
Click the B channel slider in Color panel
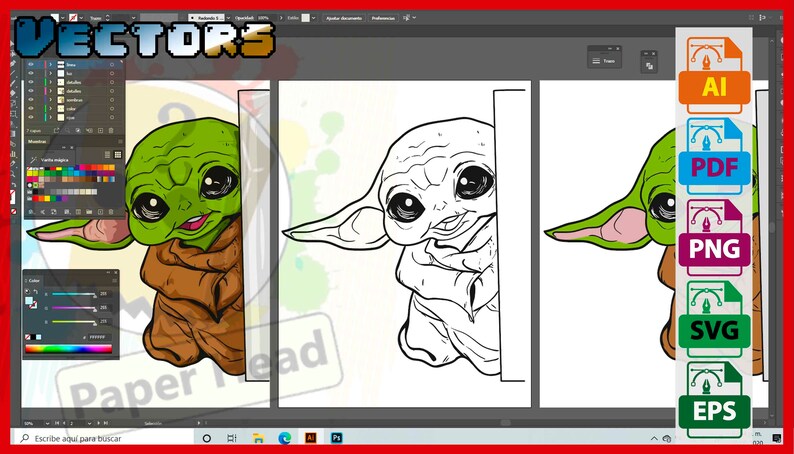tap(73, 321)
